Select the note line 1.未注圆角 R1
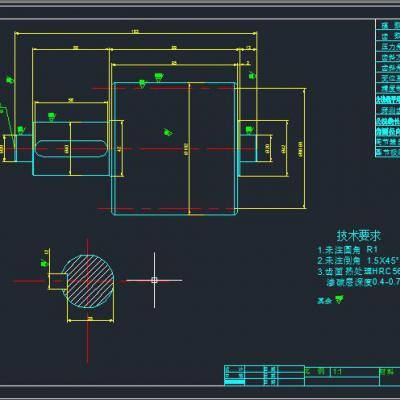This screenshot has height=400, width=400. (x=347, y=250)
